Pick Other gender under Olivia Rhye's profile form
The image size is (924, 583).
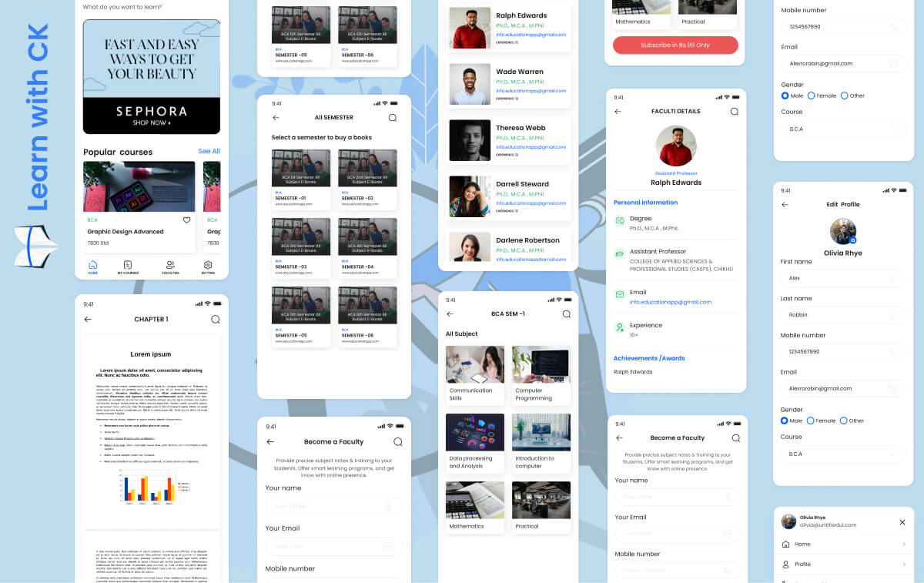click(844, 421)
